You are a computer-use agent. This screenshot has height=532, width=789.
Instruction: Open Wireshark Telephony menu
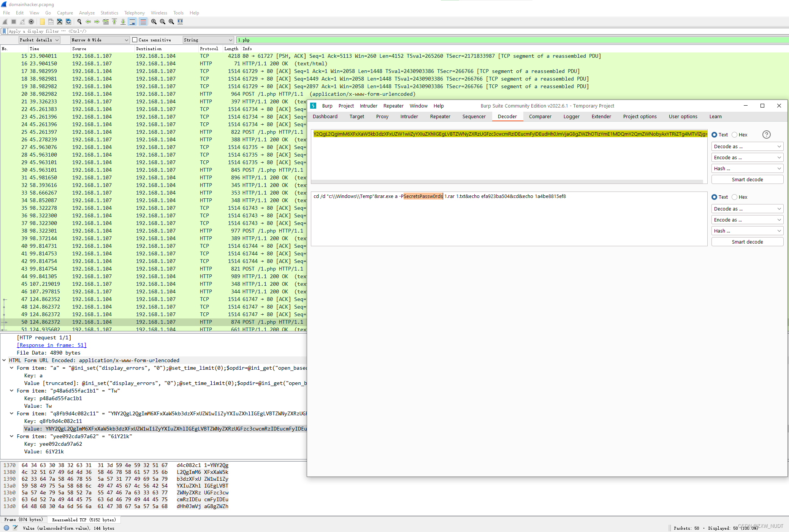pos(135,13)
